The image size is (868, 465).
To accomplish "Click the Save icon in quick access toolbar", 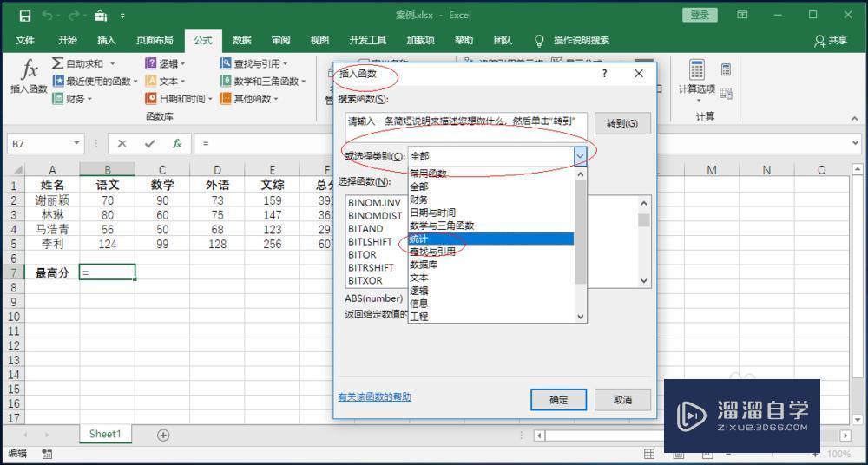I will (x=25, y=16).
